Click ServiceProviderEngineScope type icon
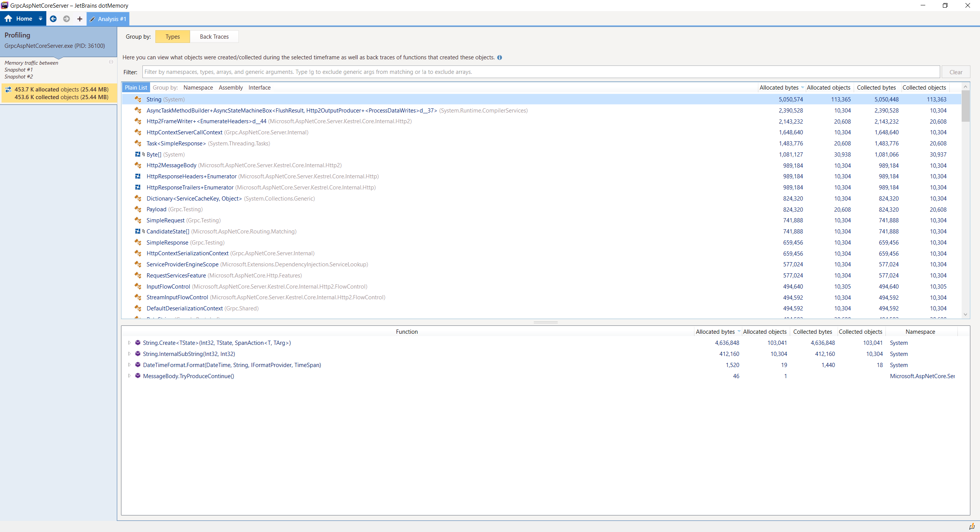The image size is (980, 532). (x=138, y=264)
